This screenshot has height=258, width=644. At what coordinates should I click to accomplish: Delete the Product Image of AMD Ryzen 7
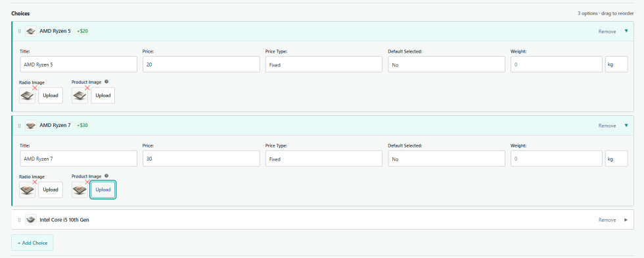coord(87,182)
